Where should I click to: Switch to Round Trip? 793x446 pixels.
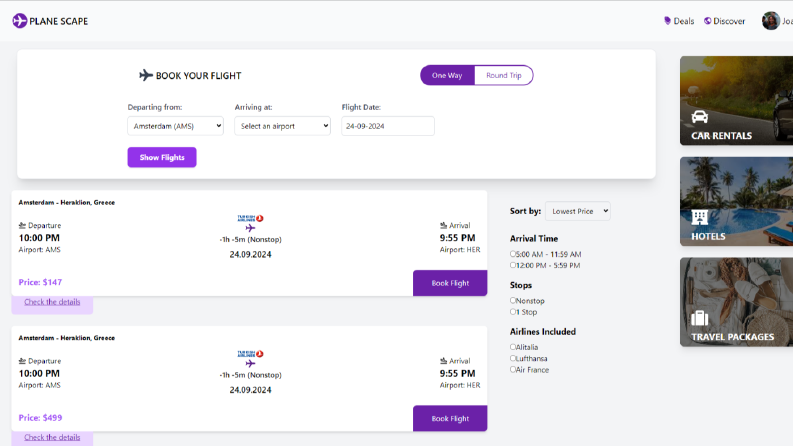[x=504, y=75]
